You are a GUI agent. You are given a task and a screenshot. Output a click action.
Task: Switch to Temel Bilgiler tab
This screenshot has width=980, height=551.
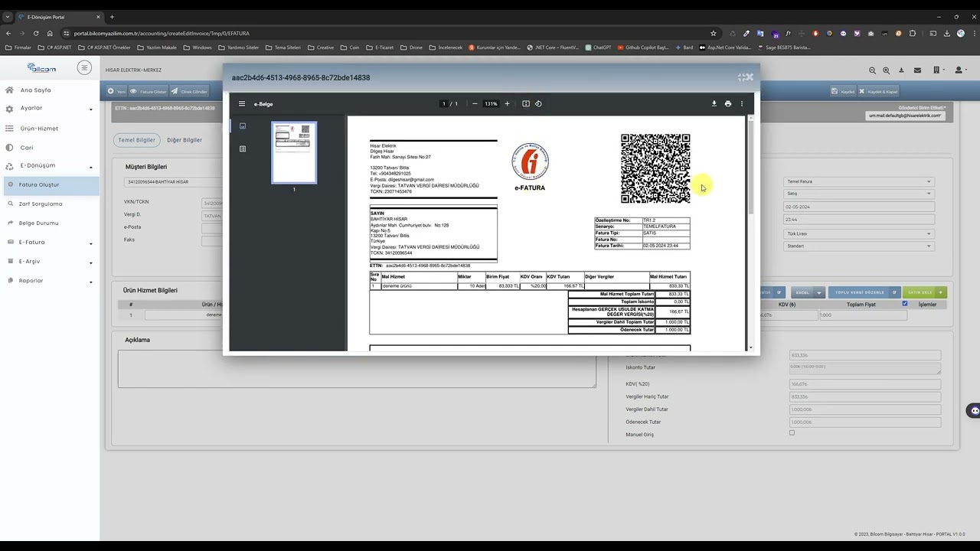click(136, 140)
